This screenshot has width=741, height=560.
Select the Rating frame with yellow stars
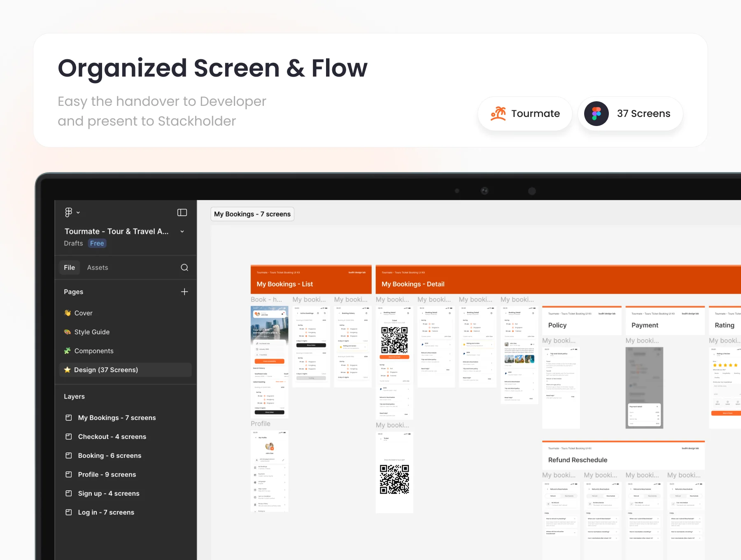[x=726, y=388]
